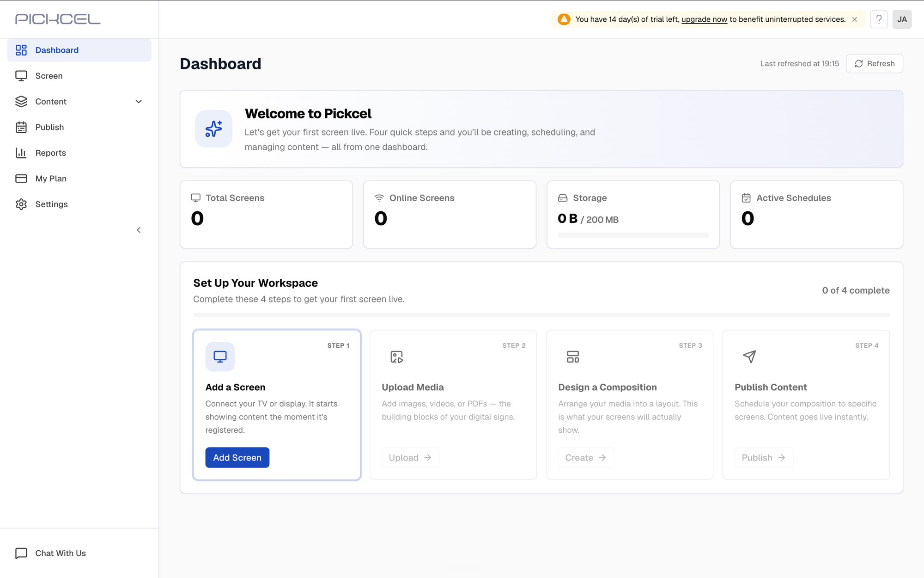Click the Active Schedules calendar icon
This screenshot has width=924, height=578.
[x=746, y=198]
